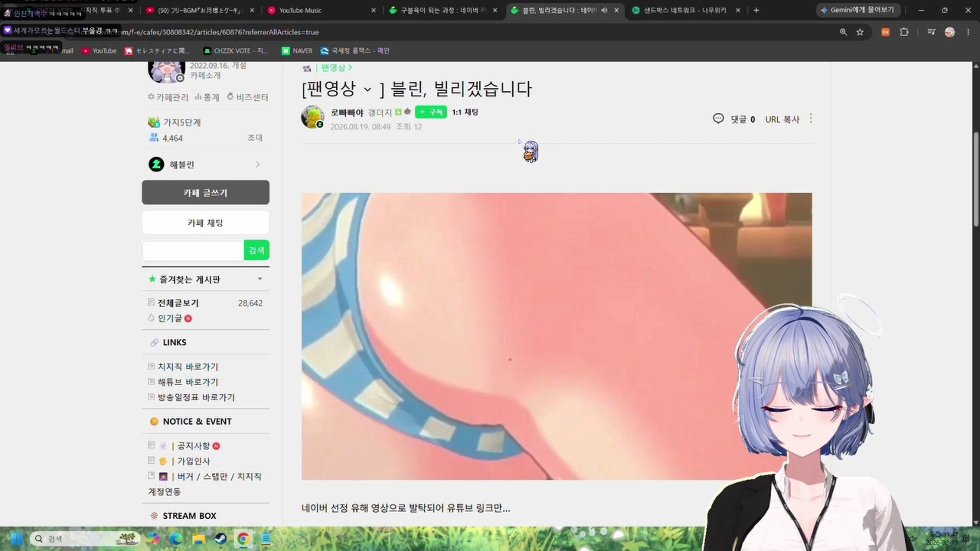This screenshot has height=551, width=980.
Task: Open the cafe profile settings gear icon
Action: point(180,78)
